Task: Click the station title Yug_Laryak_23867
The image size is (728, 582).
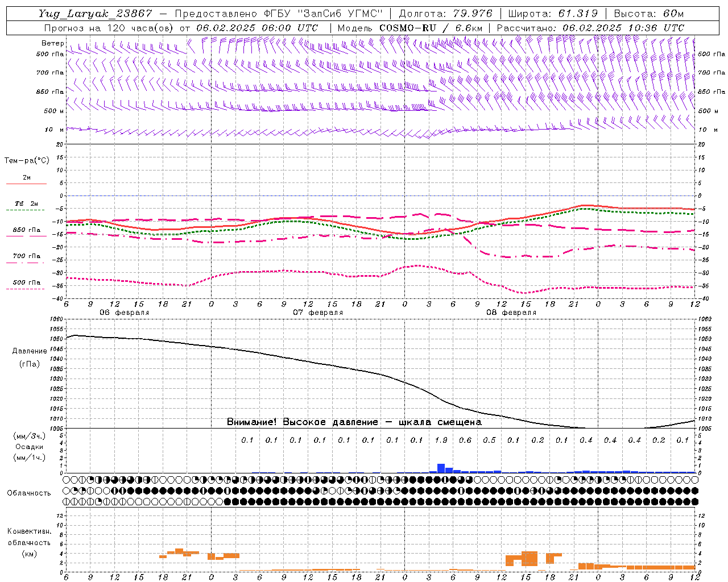Action: point(96,14)
